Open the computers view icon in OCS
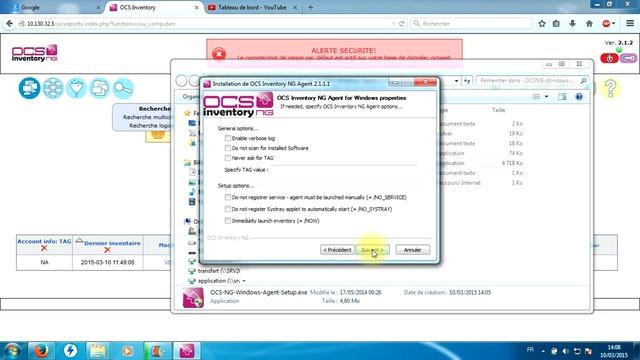The image size is (640, 360). (29, 88)
